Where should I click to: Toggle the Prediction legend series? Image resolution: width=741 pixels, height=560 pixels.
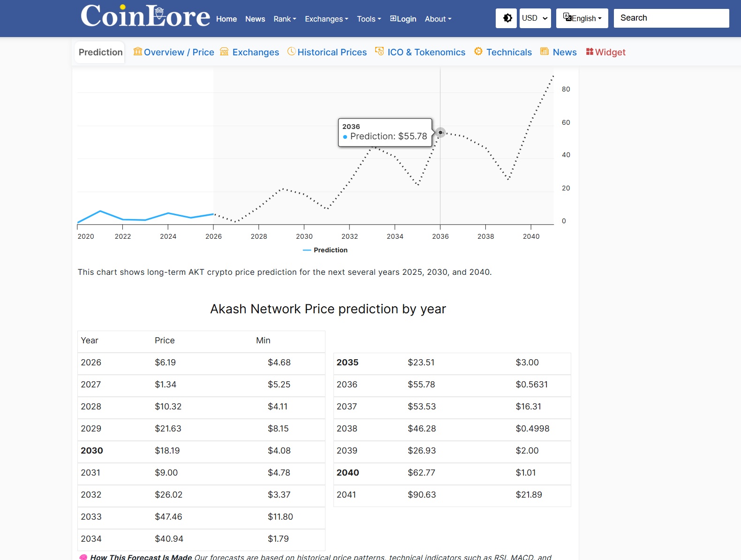[325, 250]
